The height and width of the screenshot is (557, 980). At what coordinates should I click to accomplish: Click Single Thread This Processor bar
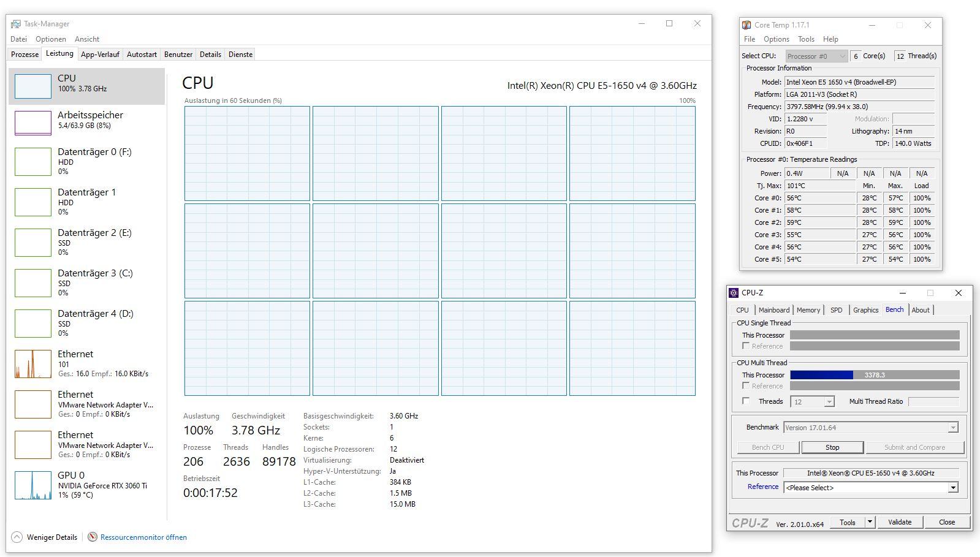(x=875, y=335)
